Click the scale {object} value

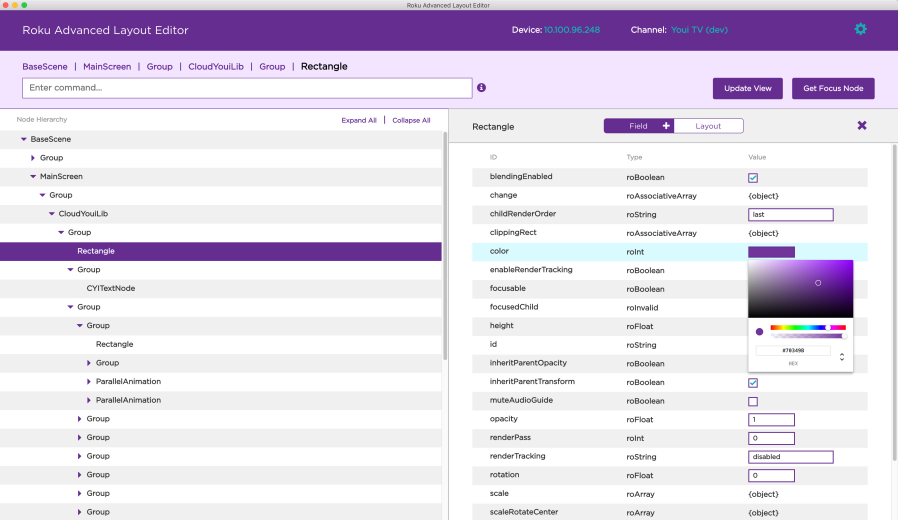point(763,494)
